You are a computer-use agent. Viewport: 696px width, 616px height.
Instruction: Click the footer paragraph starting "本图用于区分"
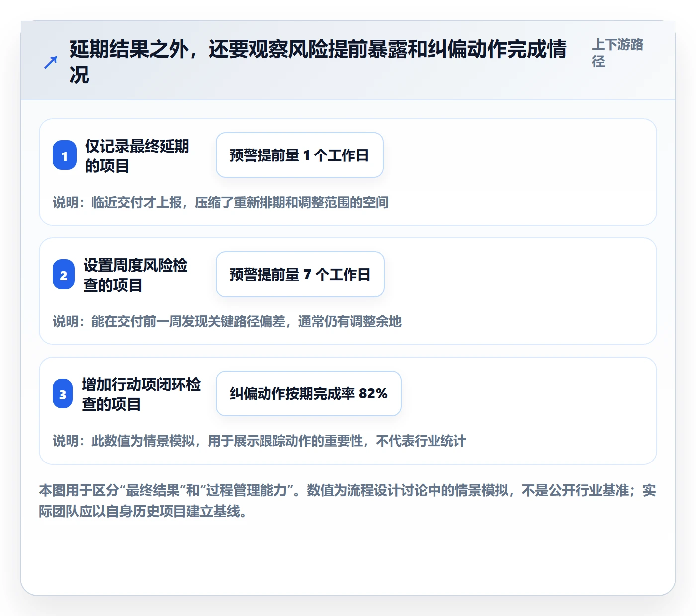tap(348, 501)
